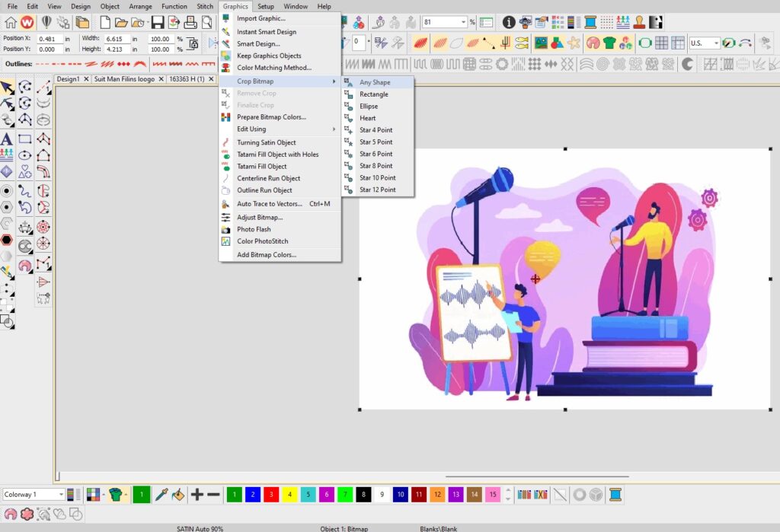Open Print Preview with the magnifier page icon
This screenshot has width=780, height=532.
(x=207, y=22)
